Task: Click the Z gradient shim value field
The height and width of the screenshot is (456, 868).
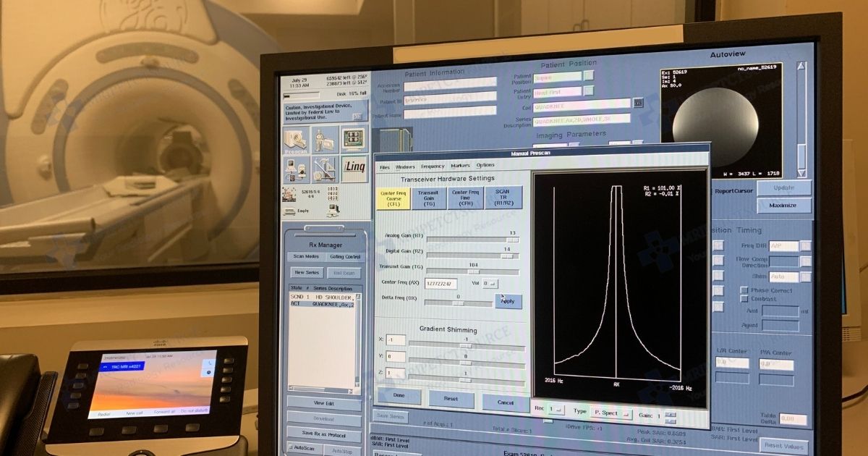Action: [396, 373]
